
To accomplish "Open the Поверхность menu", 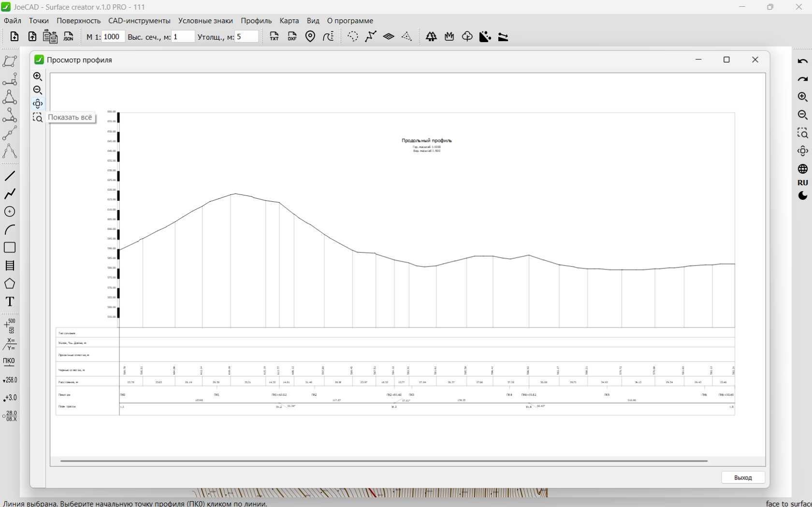I will tap(78, 21).
